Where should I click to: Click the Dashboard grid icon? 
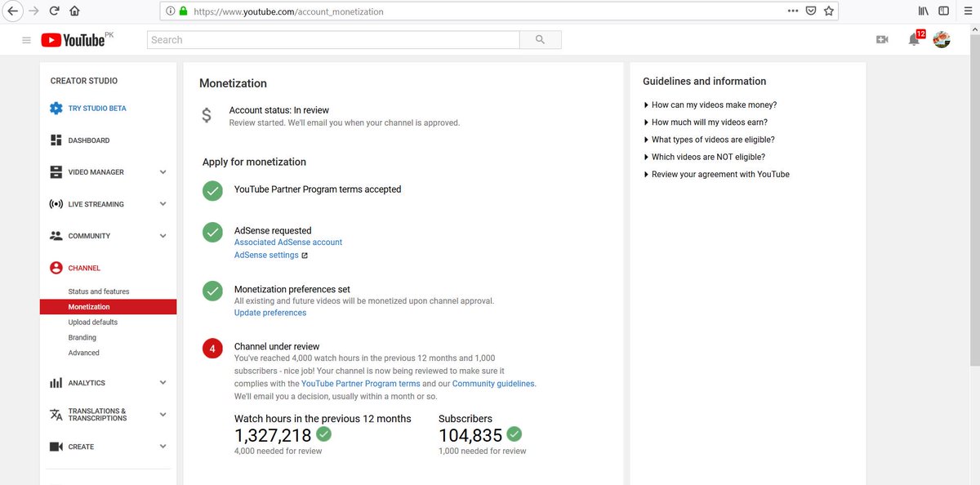point(56,140)
